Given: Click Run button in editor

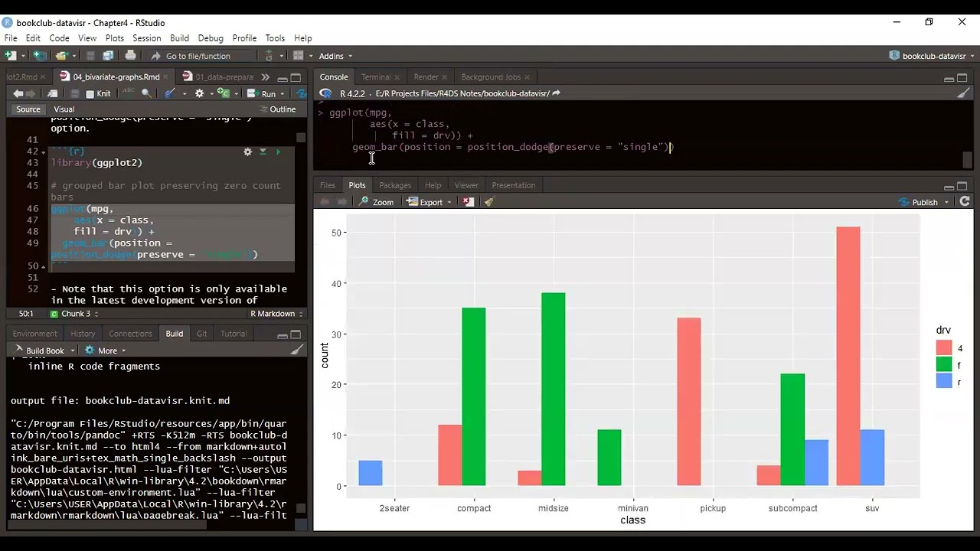Looking at the screenshot, I should (263, 93).
